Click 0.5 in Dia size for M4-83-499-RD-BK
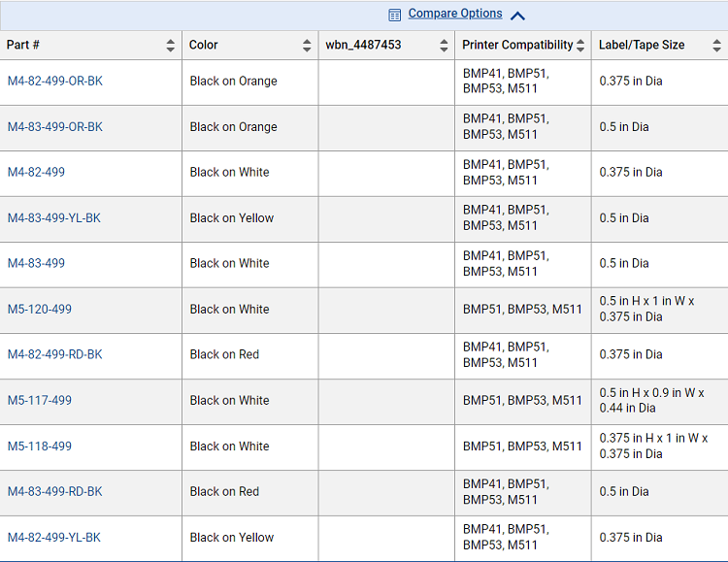The height and width of the screenshot is (562, 728). (624, 491)
